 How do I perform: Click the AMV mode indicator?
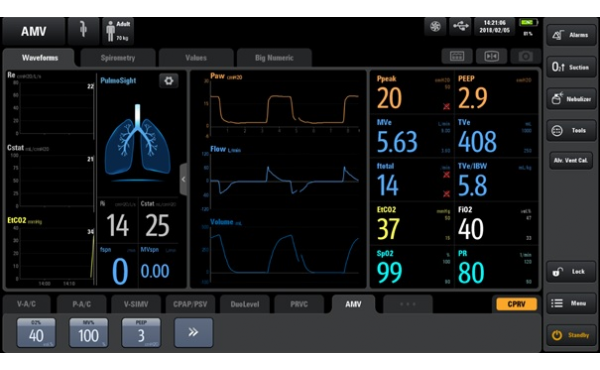click(x=34, y=31)
